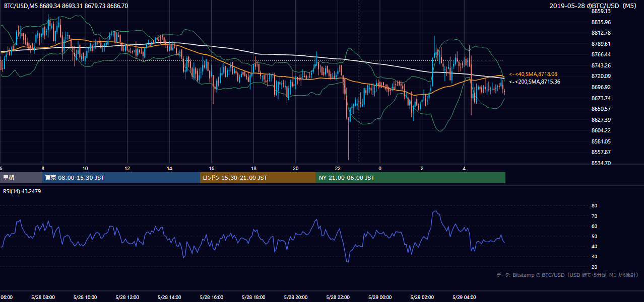The image size is (644, 302).
Task: Click price axis value 8743.26
Action: tap(601, 65)
